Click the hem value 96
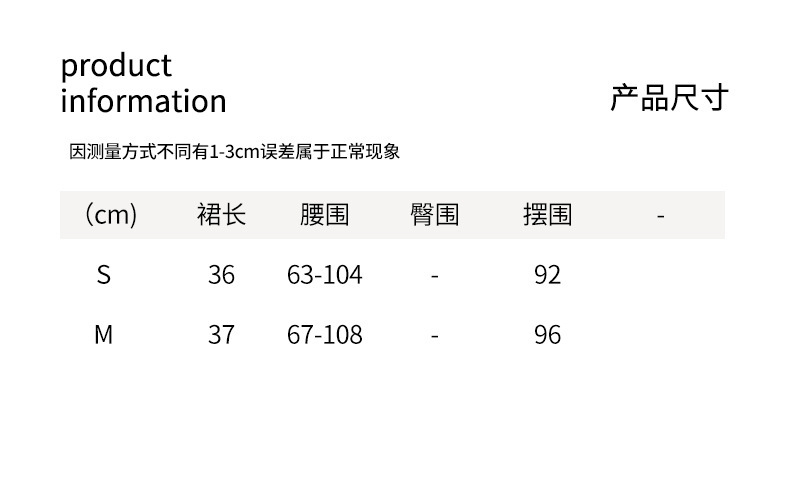 click(x=547, y=335)
